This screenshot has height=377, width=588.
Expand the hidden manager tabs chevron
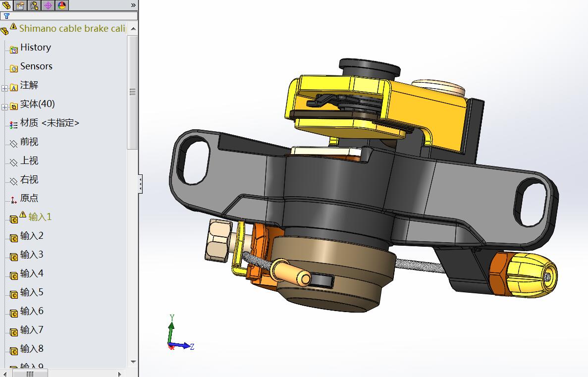(133, 5)
